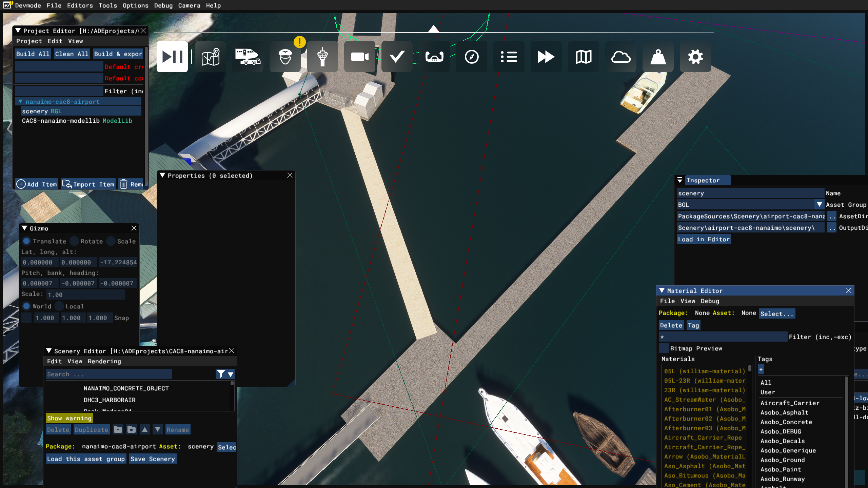Click the plus icon under Tags
Image resolution: width=868 pixels, height=488 pixels.
(x=761, y=369)
